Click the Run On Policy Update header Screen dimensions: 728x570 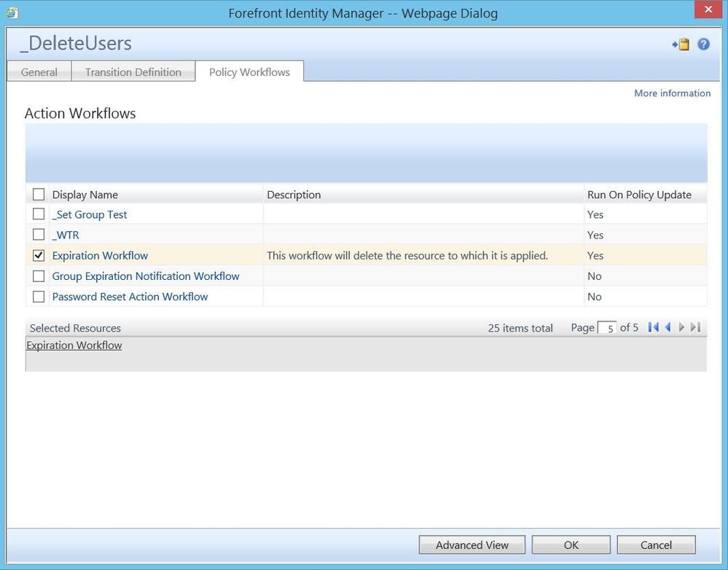click(639, 195)
